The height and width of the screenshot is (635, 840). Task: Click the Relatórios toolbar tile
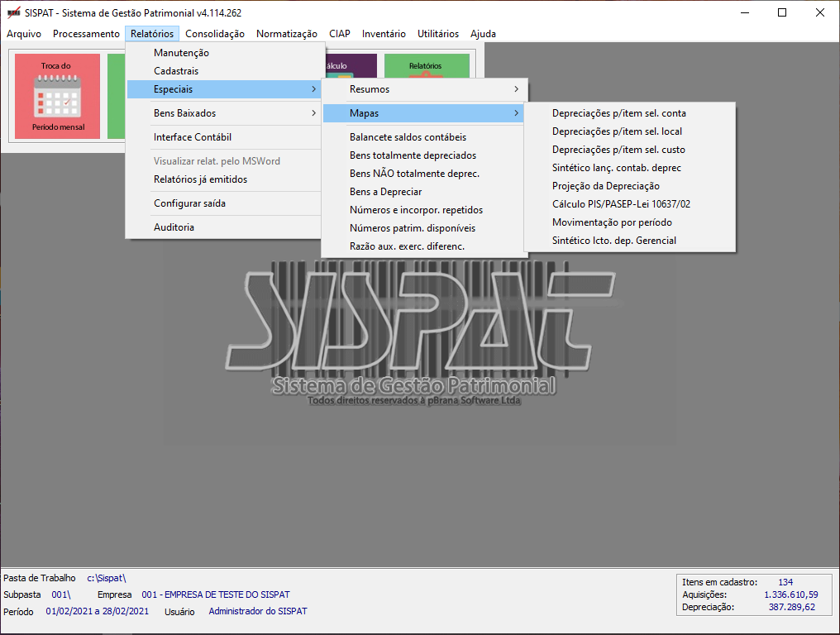426,65
